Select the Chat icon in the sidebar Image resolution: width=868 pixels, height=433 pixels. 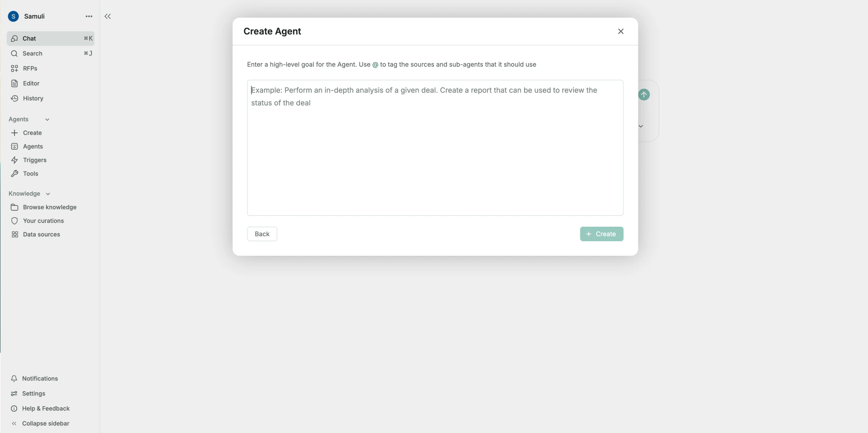pyautogui.click(x=14, y=39)
